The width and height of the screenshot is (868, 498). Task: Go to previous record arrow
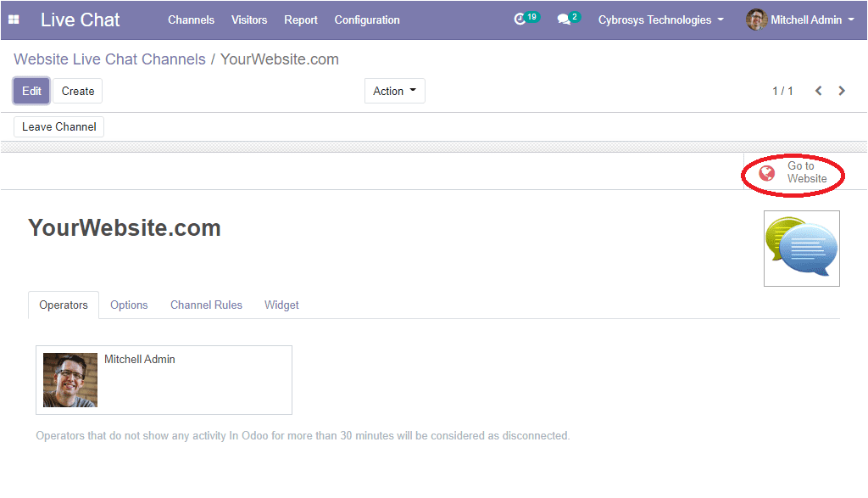[x=818, y=91]
